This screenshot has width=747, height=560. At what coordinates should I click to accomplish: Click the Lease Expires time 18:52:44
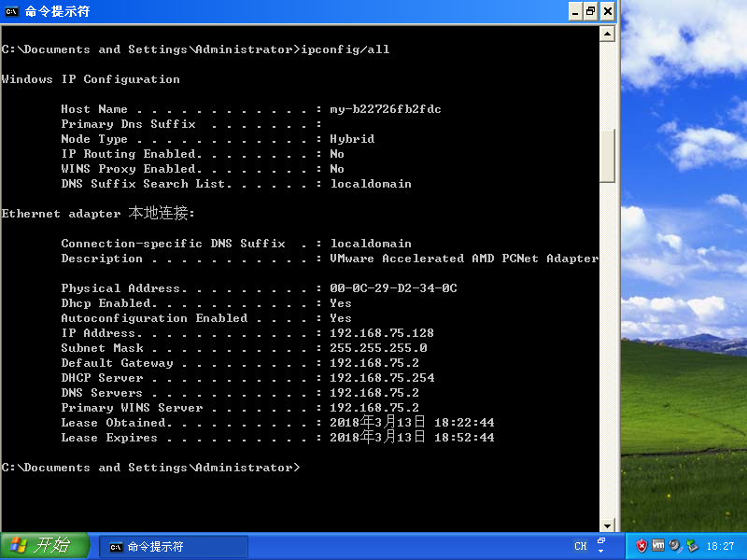coord(464,438)
